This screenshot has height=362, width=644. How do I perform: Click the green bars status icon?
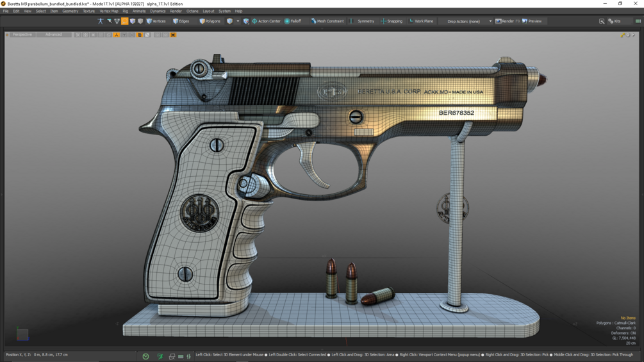[x=181, y=356]
